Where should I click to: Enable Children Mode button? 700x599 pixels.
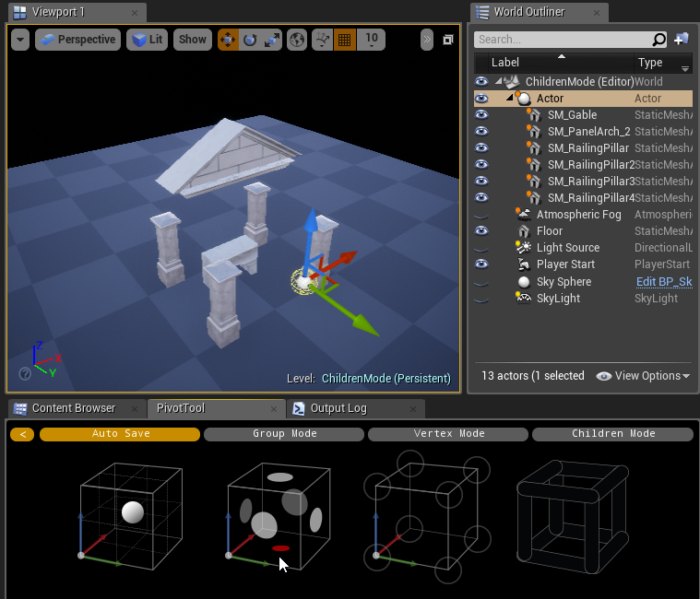click(x=613, y=434)
